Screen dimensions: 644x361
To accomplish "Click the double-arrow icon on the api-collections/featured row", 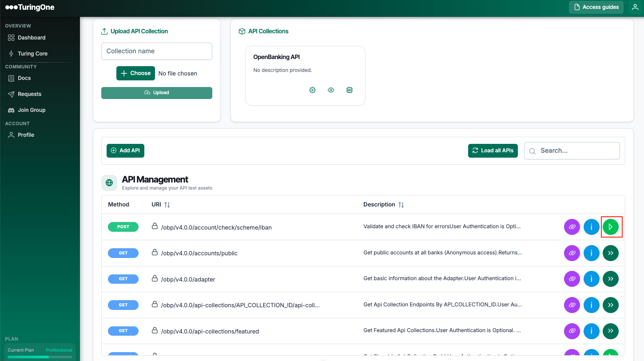I will coord(611,331).
